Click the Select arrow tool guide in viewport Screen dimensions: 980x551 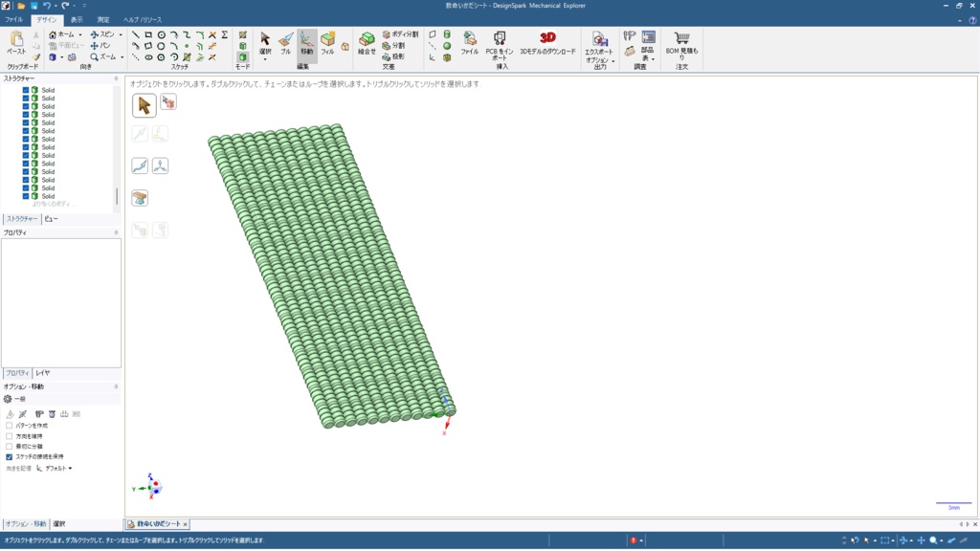pyautogui.click(x=144, y=105)
